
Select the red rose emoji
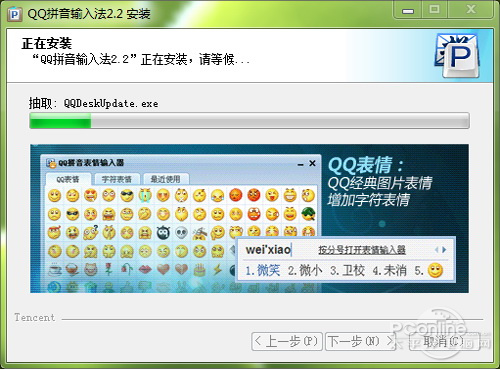tap(109, 269)
